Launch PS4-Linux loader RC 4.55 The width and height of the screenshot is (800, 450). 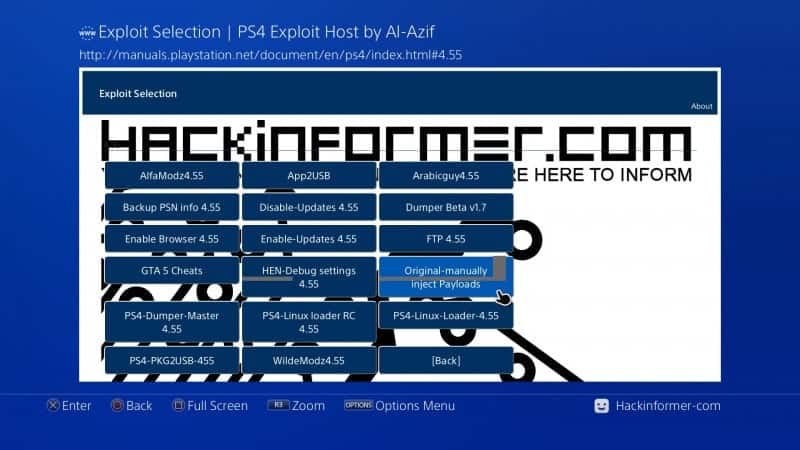(x=309, y=322)
